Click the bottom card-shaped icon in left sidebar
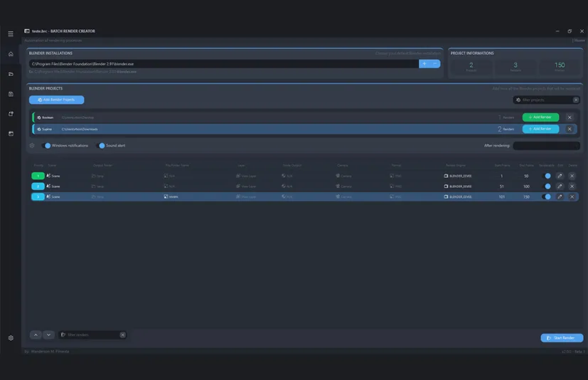Image resolution: width=588 pixels, height=380 pixels. [11, 134]
